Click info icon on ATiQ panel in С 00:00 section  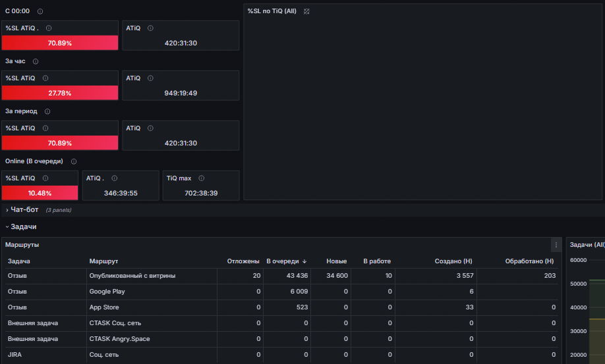(150, 28)
